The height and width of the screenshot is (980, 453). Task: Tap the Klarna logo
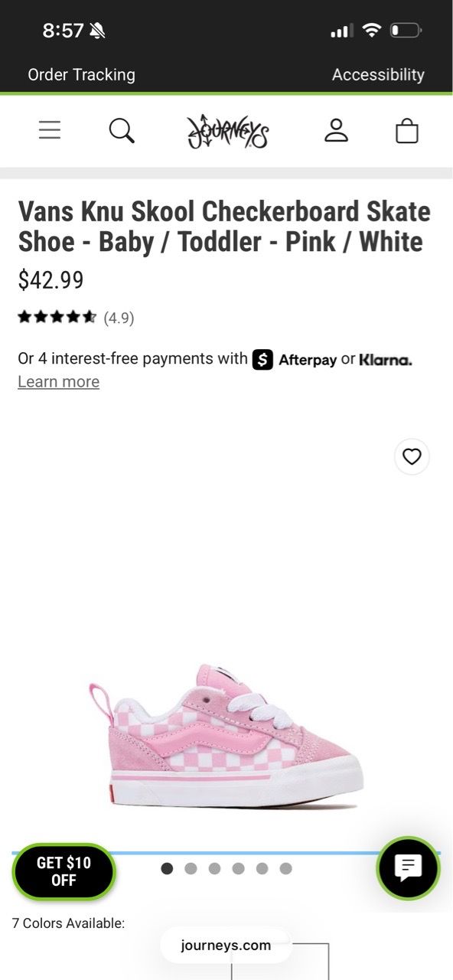(386, 360)
